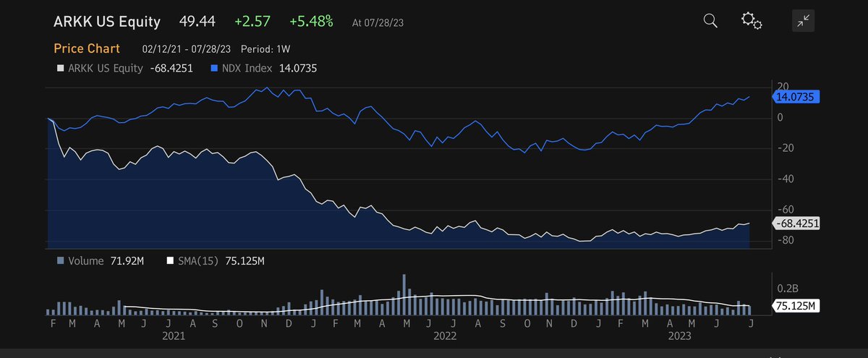Click the last price 49.44
This screenshot has width=868, height=358.
point(197,22)
